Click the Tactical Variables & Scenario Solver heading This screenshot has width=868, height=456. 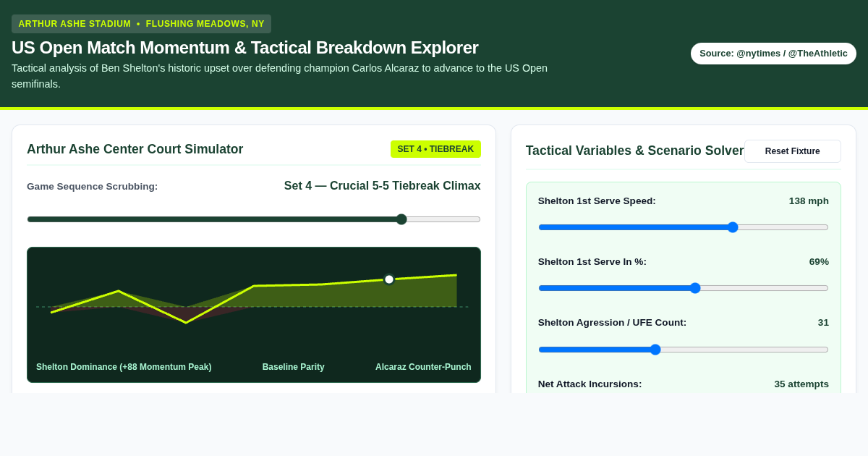point(635,151)
